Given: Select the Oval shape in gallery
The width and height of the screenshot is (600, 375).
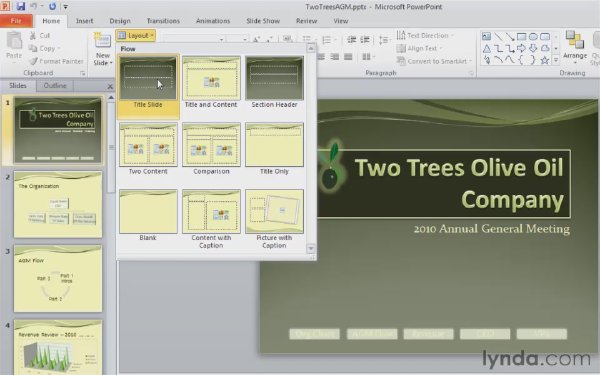Looking at the screenshot, I should click(x=533, y=37).
